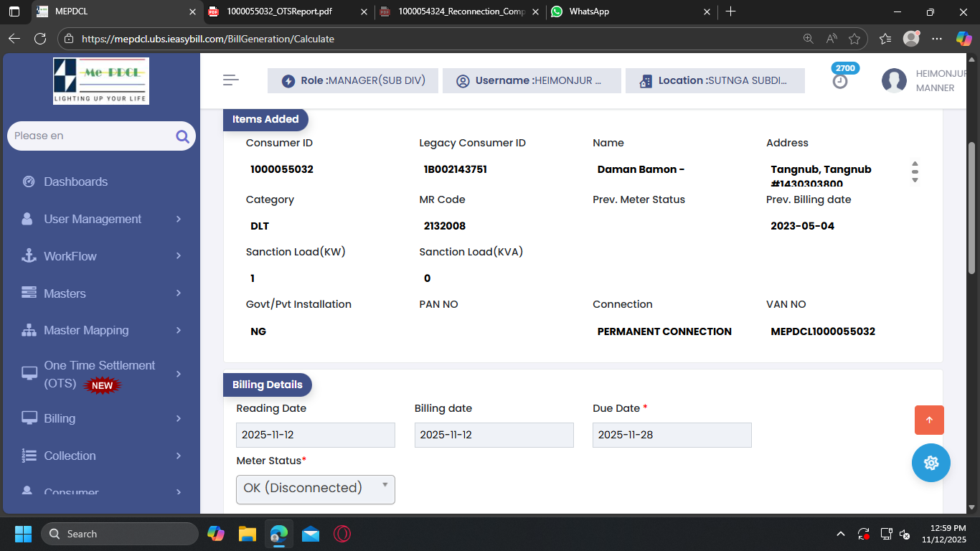Open a new browser tab
Image resolution: width=980 pixels, height=551 pixels.
pyautogui.click(x=730, y=11)
